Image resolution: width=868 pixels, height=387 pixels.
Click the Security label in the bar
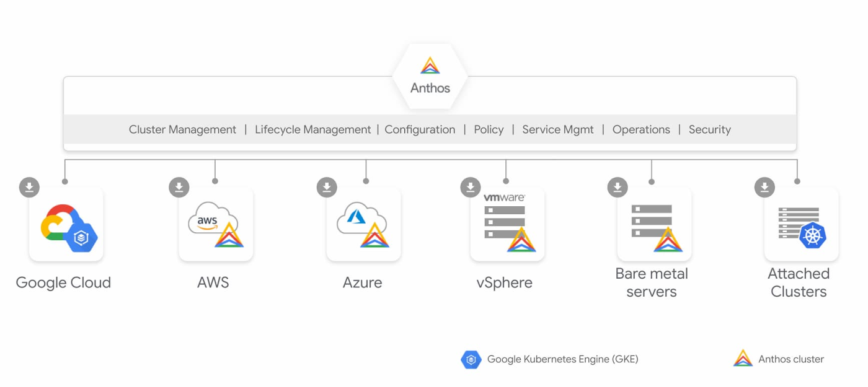(709, 129)
